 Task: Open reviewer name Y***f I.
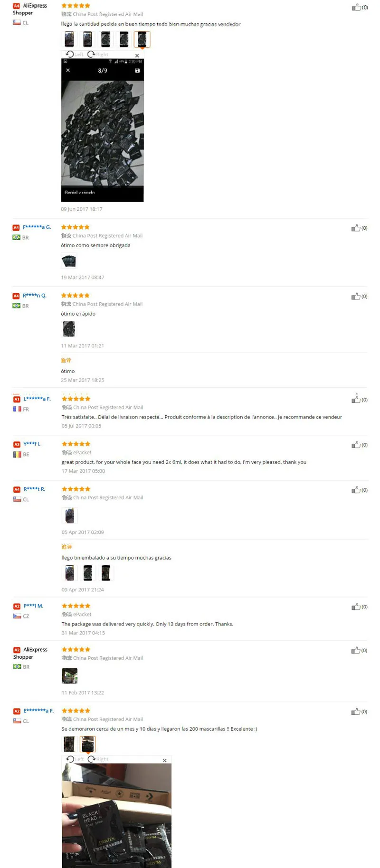pyautogui.click(x=32, y=444)
